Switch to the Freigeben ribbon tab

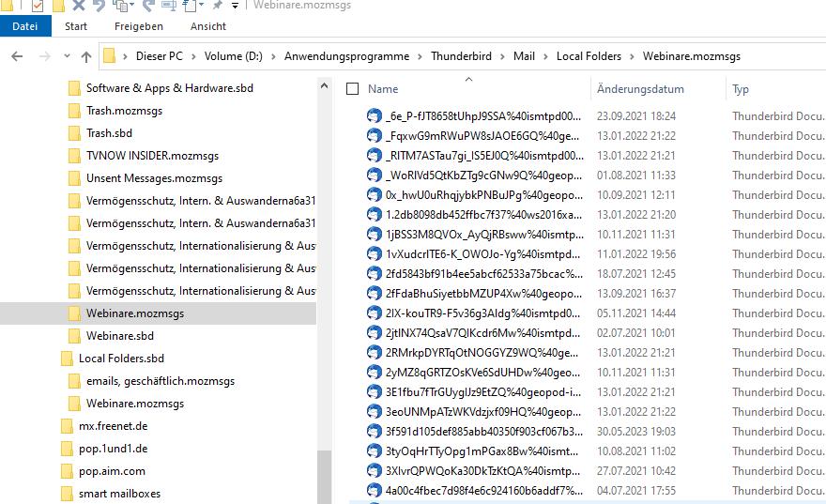pos(139,26)
